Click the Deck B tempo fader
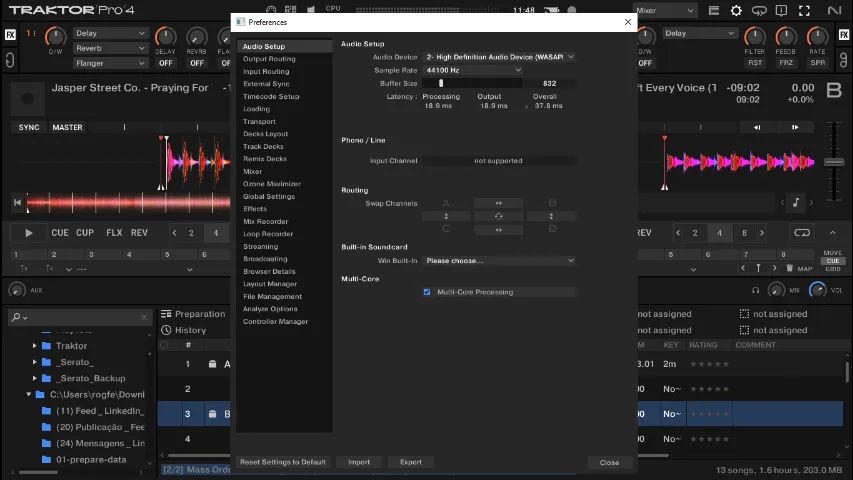This screenshot has width=853, height=480. pyautogui.click(x=833, y=162)
